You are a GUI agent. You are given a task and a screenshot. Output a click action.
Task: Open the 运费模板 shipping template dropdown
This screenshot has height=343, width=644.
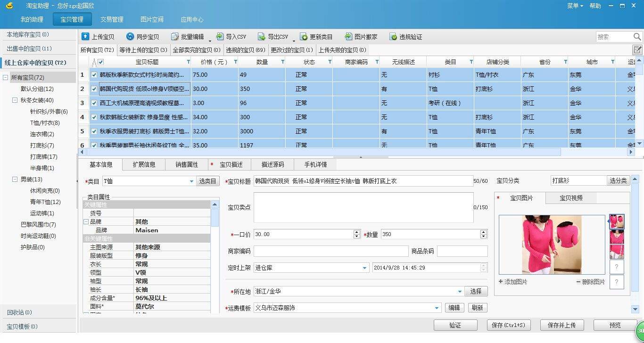437,307
